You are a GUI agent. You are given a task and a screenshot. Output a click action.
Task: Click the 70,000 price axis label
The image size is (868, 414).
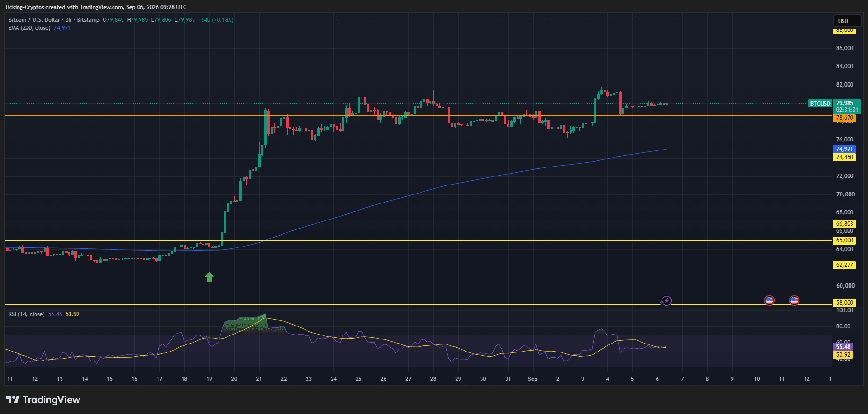(x=845, y=194)
